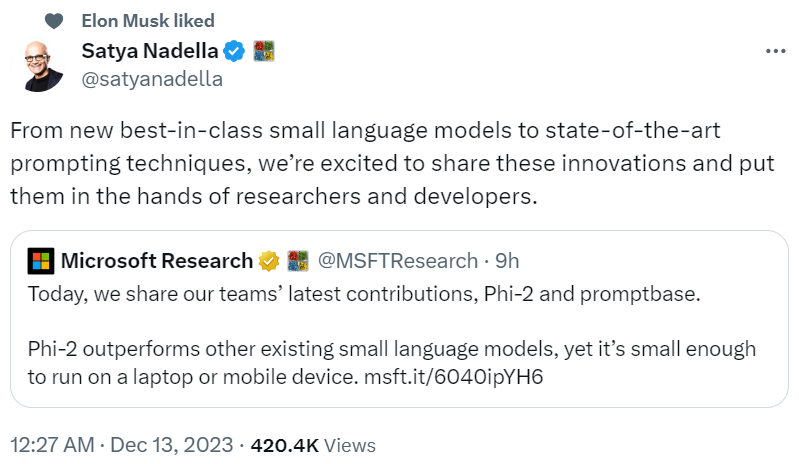Viewport: 799px width, 464px height.
Task: Click the @satyanadella handle
Action: 151,78
